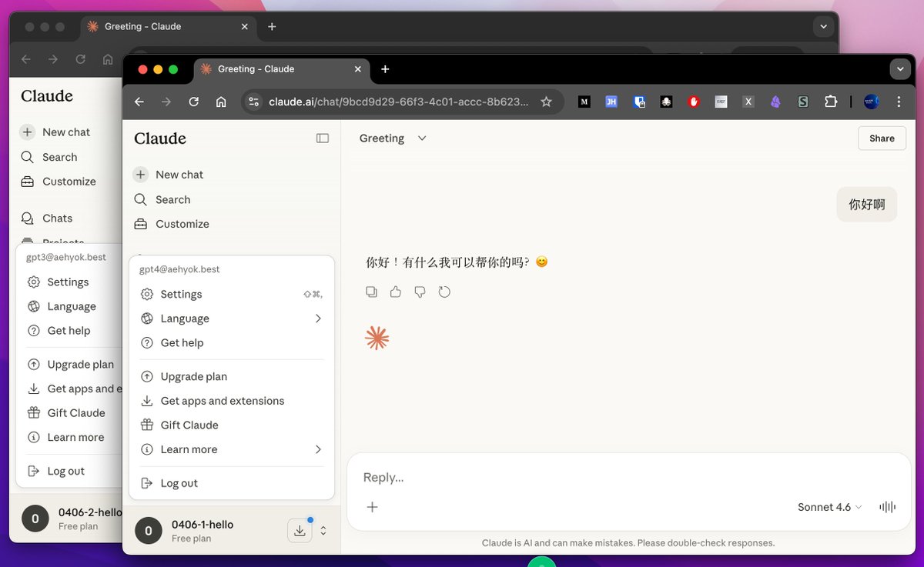The width and height of the screenshot is (924, 567).
Task: Reload the page in front window
Action: click(x=193, y=102)
